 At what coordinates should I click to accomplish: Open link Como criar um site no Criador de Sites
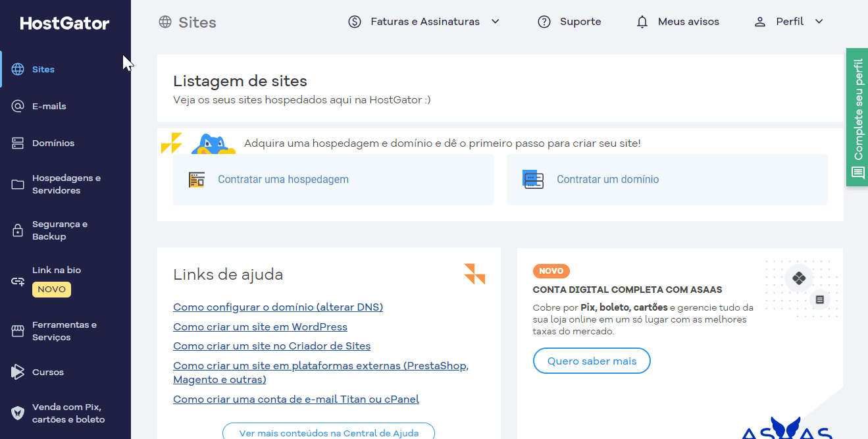[x=272, y=346]
